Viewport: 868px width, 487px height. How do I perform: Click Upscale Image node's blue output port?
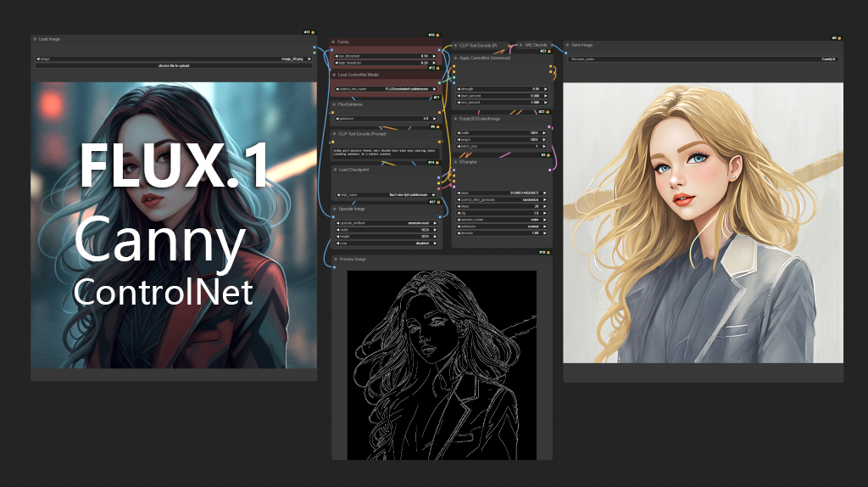440,216
